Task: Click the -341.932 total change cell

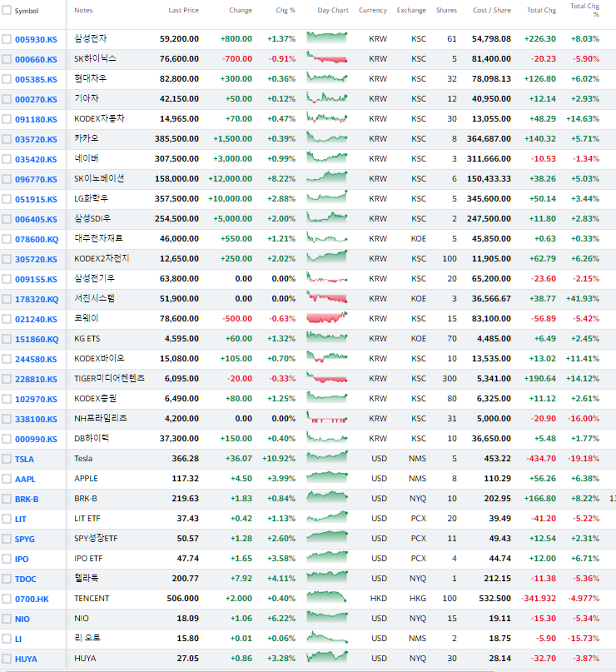Action: [x=539, y=598]
